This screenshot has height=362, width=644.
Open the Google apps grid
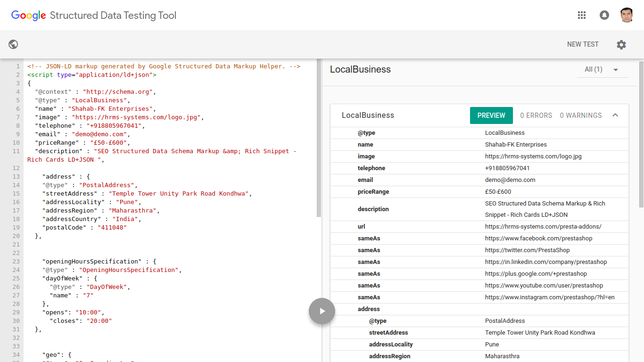click(582, 15)
